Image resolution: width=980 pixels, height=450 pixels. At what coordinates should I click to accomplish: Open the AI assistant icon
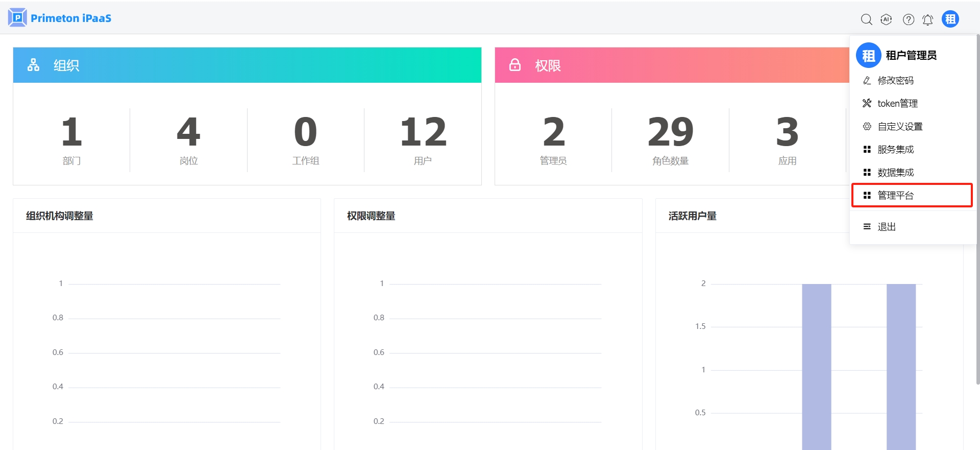(886, 19)
